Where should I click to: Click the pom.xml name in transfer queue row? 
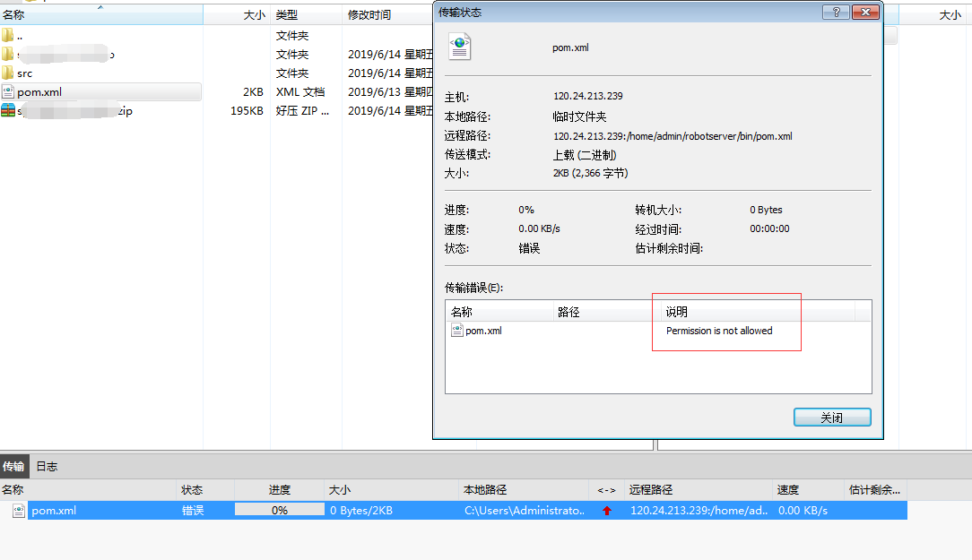click(54, 511)
